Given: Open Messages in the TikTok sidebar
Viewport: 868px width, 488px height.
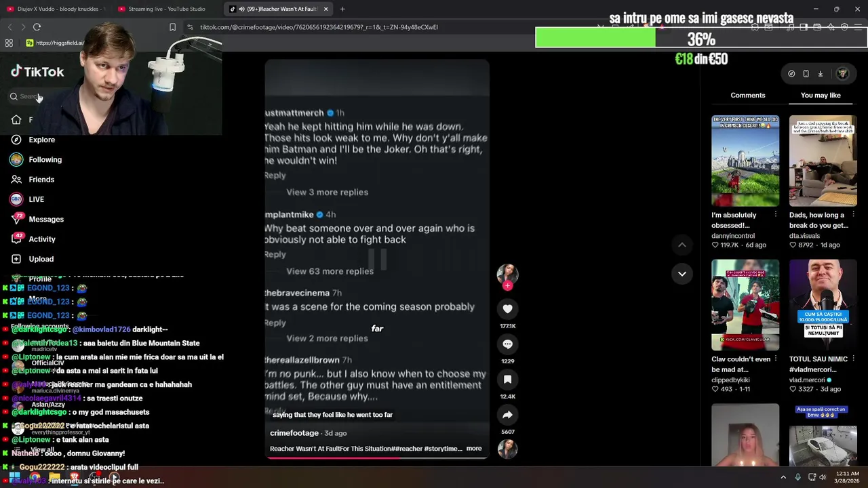Looking at the screenshot, I should [37, 219].
